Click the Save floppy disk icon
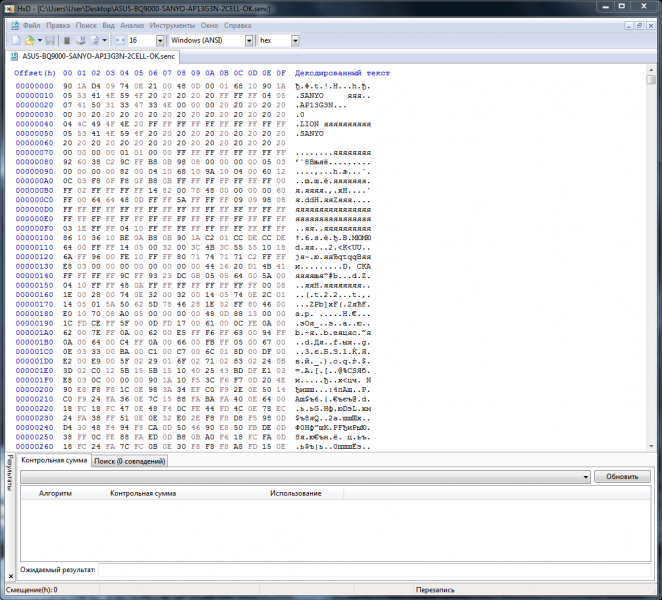 point(50,41)
